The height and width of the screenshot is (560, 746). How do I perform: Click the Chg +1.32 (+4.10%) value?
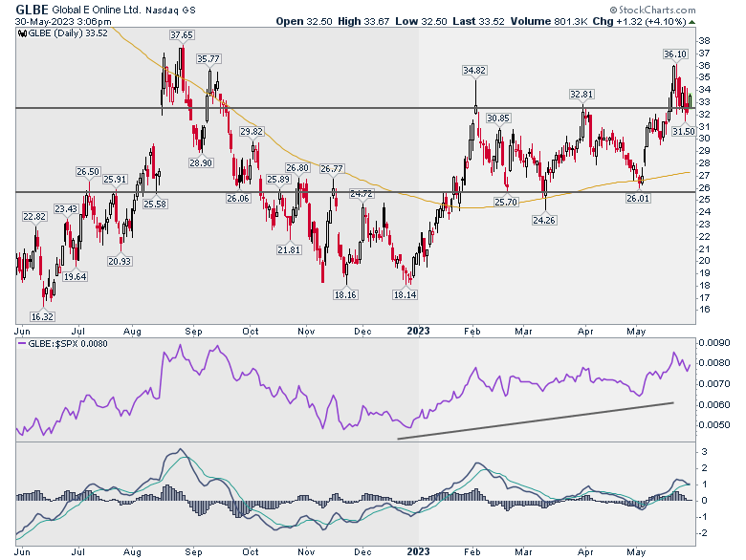point(639,21)
